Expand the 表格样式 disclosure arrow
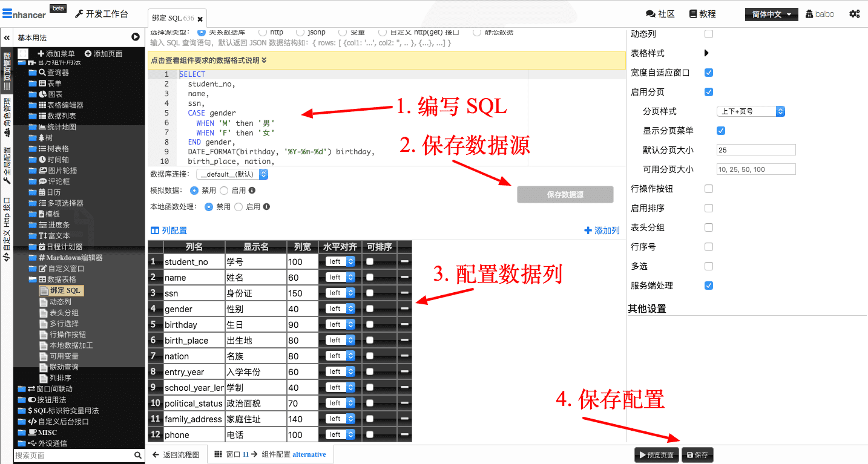This screenshot has height=464, width=868. coord(706,53)
